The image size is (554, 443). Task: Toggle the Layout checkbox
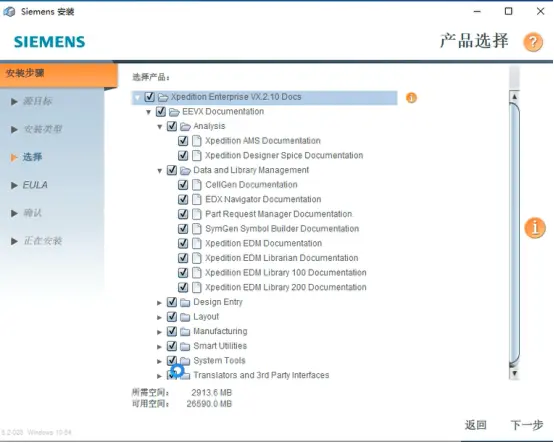[x=172, y=317]
